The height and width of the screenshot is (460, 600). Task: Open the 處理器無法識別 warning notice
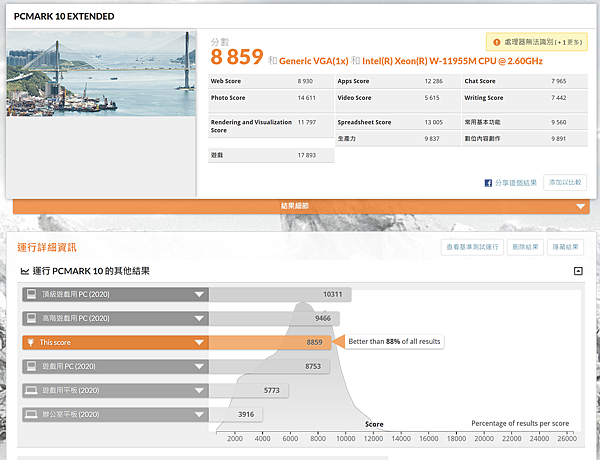pyautogui.click(x=537, y=42)
